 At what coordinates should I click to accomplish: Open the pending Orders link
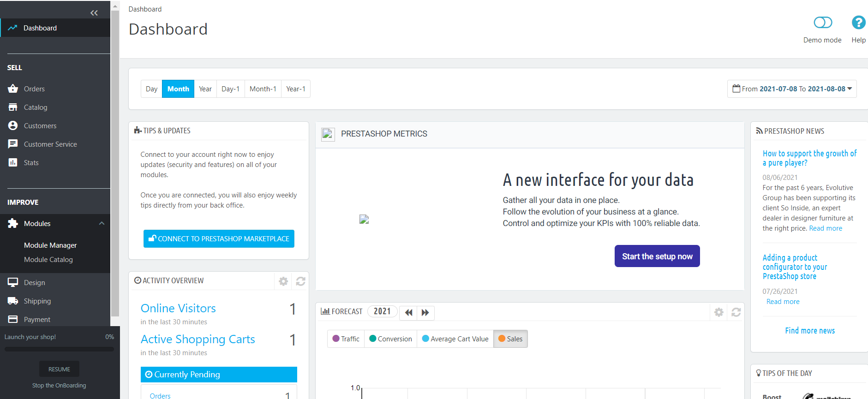[160, 395]
